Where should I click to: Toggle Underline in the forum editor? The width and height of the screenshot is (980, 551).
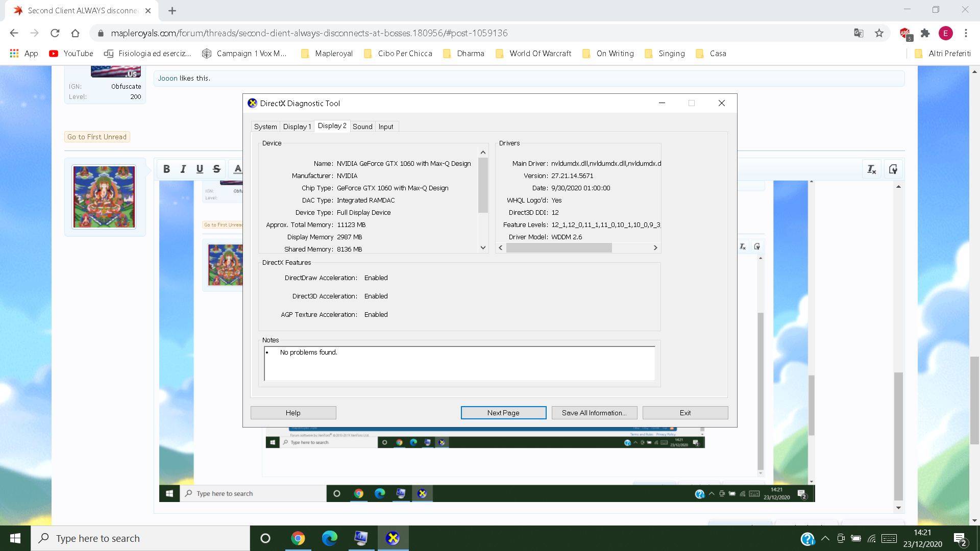[x=200, y=169]
